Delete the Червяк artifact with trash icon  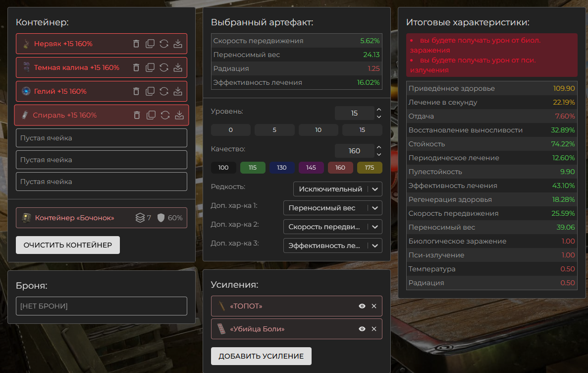click(136, 44)
